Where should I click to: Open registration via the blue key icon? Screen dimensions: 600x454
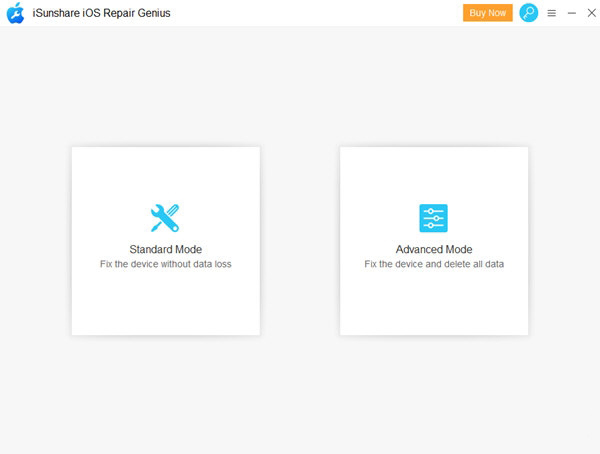[529, 13]
